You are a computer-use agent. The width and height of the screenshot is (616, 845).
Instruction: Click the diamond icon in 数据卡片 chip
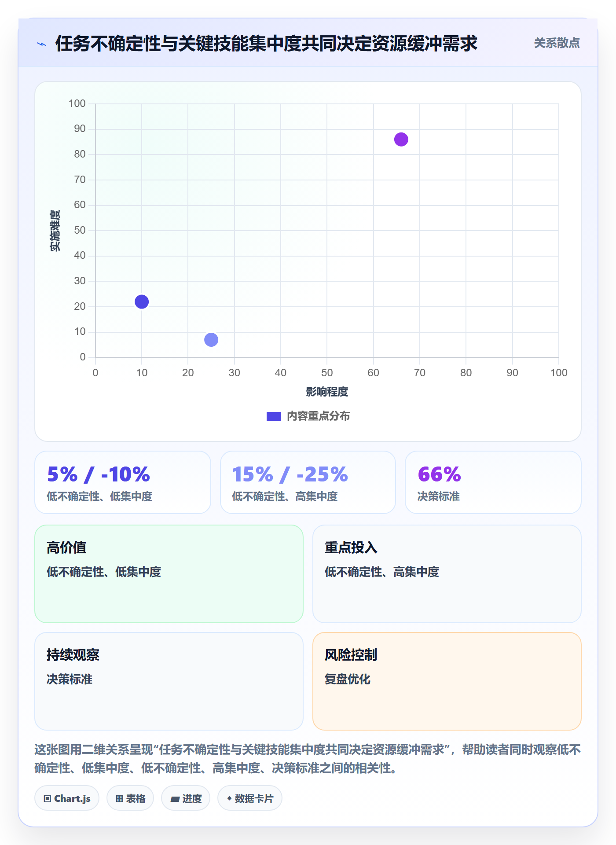tap(229, 798)
